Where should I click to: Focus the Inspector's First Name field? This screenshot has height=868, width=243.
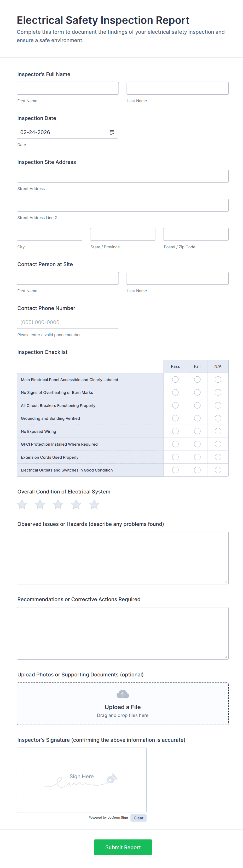(x=68, y=88)
